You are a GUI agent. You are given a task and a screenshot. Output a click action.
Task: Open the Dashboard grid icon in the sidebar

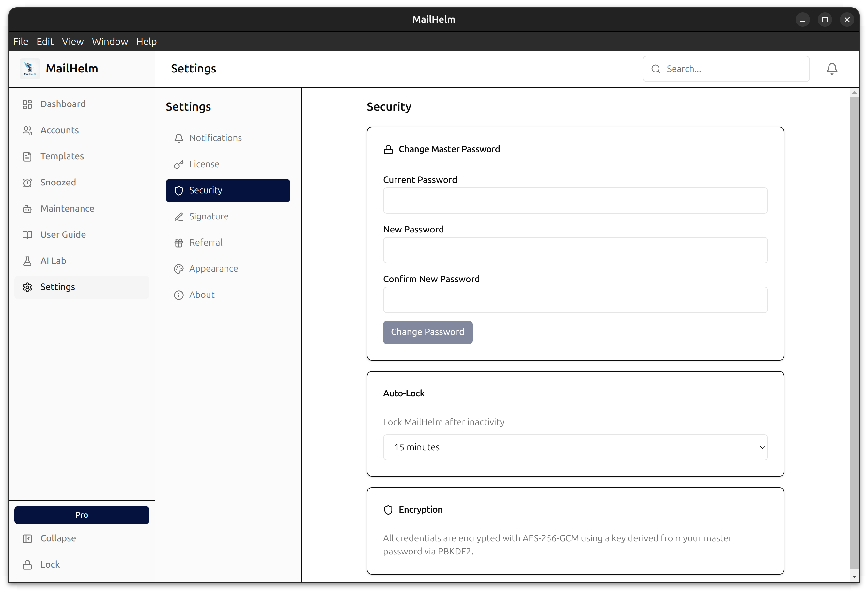27,104
